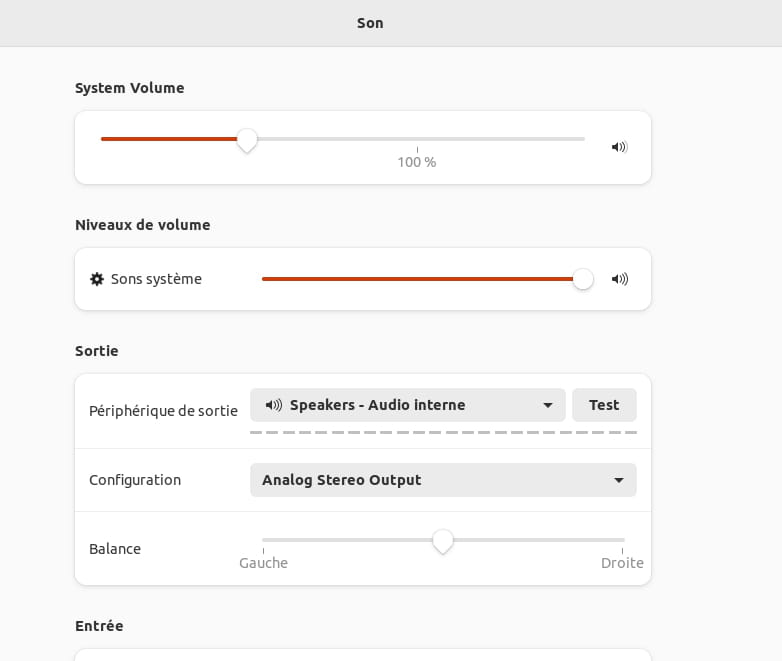782x661 pixels.
Task: Click the System Volume slider handle
Action: coord(247,140)
